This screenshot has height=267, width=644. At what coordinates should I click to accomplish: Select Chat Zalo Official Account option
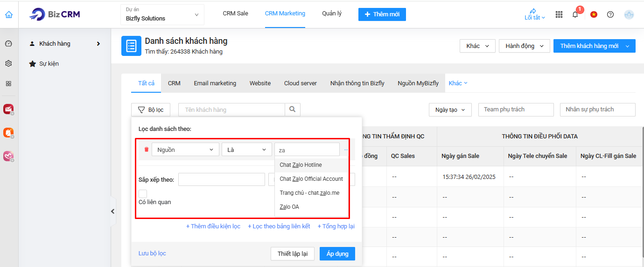(x=311, y=179)
